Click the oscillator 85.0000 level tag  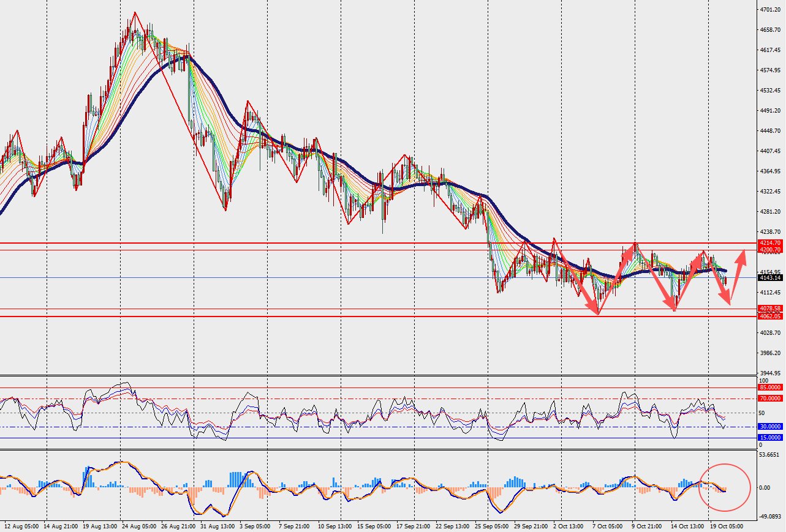pos(770,388)
